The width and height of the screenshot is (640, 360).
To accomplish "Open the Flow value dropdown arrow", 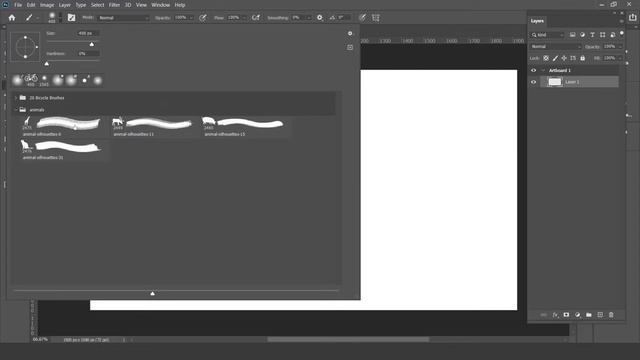I will (x=244, y=18).
